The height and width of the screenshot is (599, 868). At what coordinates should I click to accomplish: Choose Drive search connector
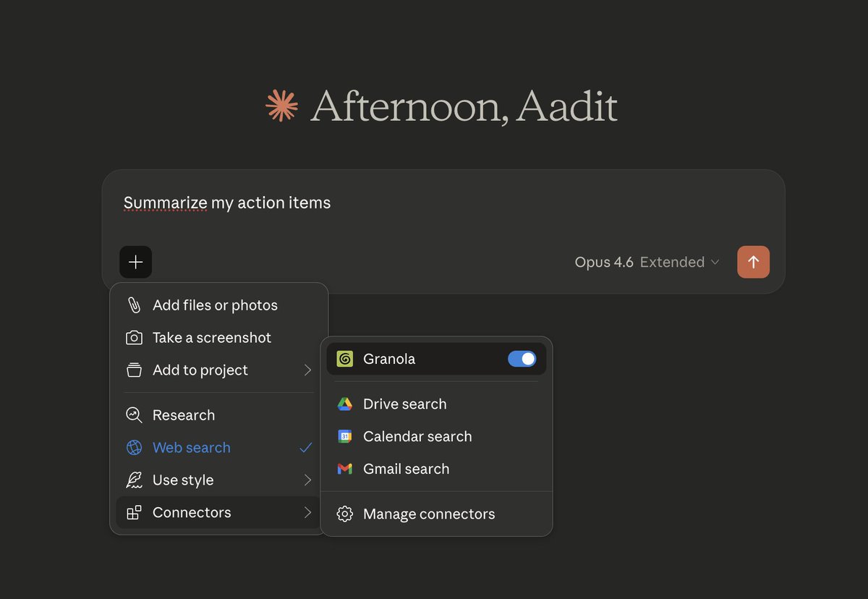(436, 404)
